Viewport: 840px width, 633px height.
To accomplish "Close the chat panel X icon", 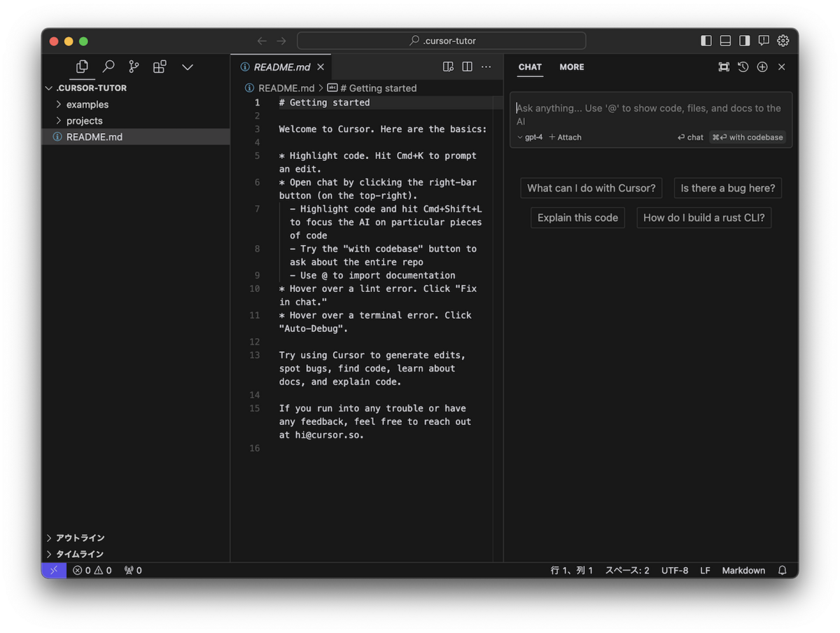I will (x=782, y=67).
